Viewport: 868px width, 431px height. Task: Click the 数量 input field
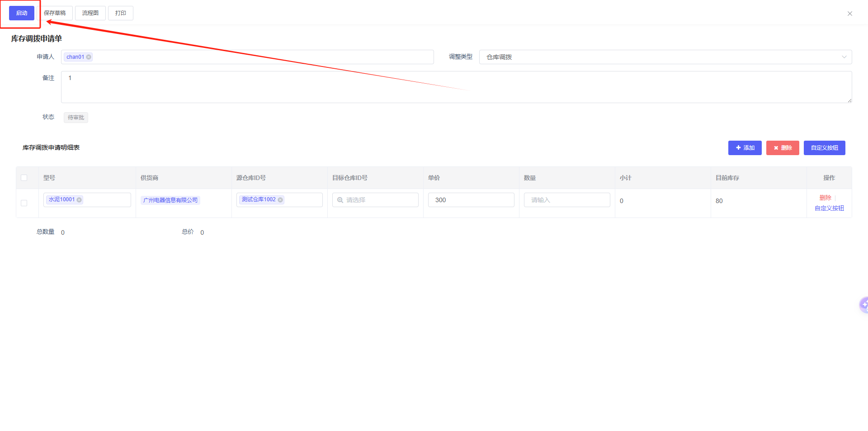567,200
